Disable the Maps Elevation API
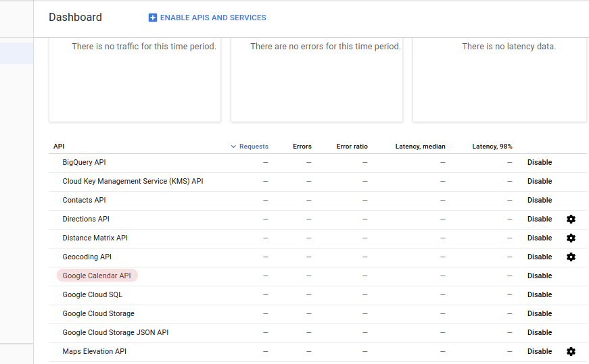The width and height of the screenshot is (589, 364). [x=540, y=352]
